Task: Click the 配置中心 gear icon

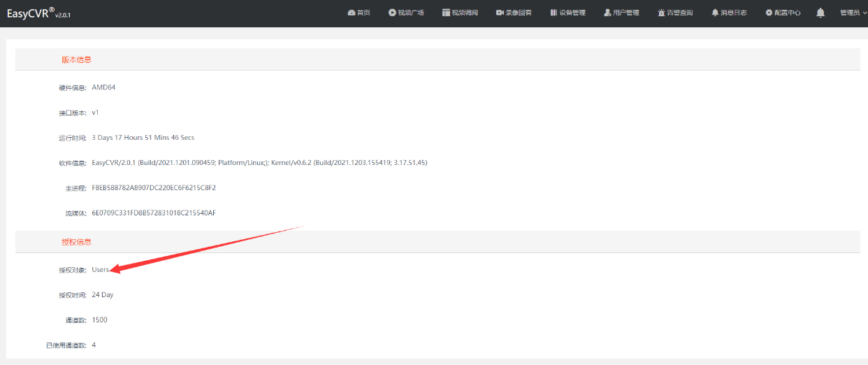Action: point(769,13)
